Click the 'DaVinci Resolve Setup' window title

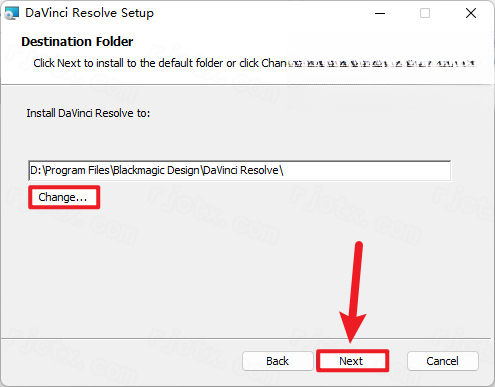point(89,13)
